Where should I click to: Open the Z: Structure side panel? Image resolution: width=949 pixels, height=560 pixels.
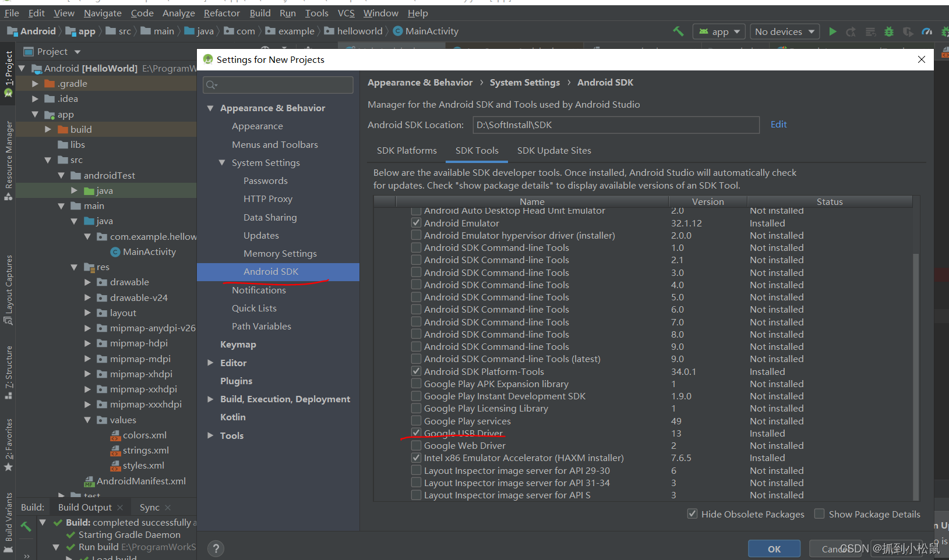pyautogui.click(x=8, y=373)
